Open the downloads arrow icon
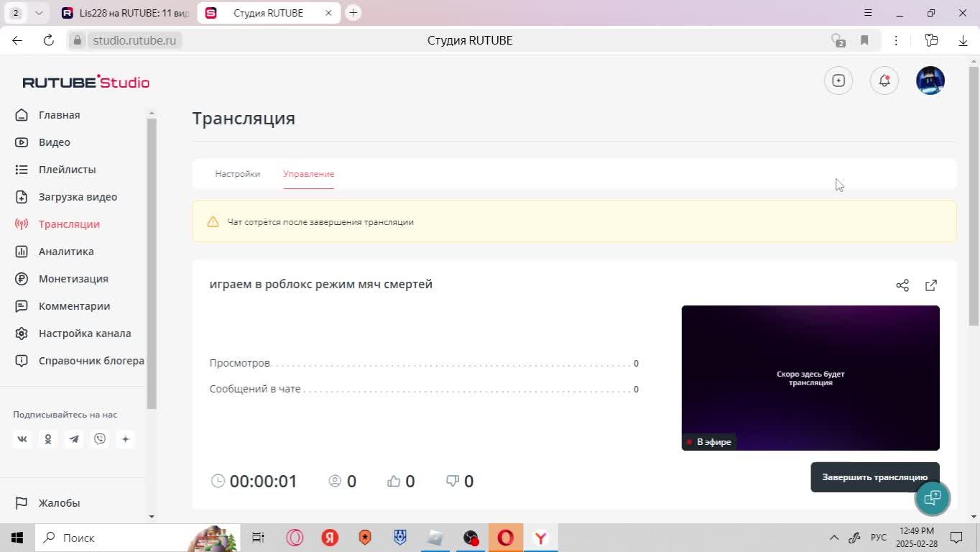 pos(963,40)
